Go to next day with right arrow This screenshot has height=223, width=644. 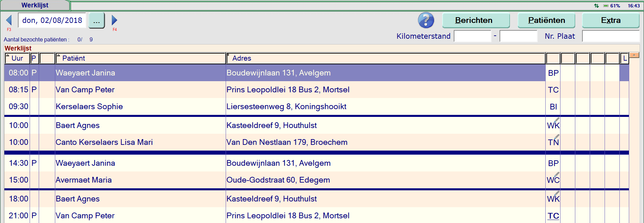(x=115, y=20)
